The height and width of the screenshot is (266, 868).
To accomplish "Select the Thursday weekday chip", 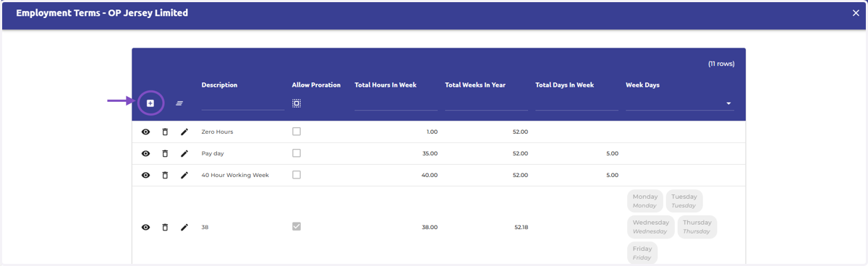I will pos(697,227).
